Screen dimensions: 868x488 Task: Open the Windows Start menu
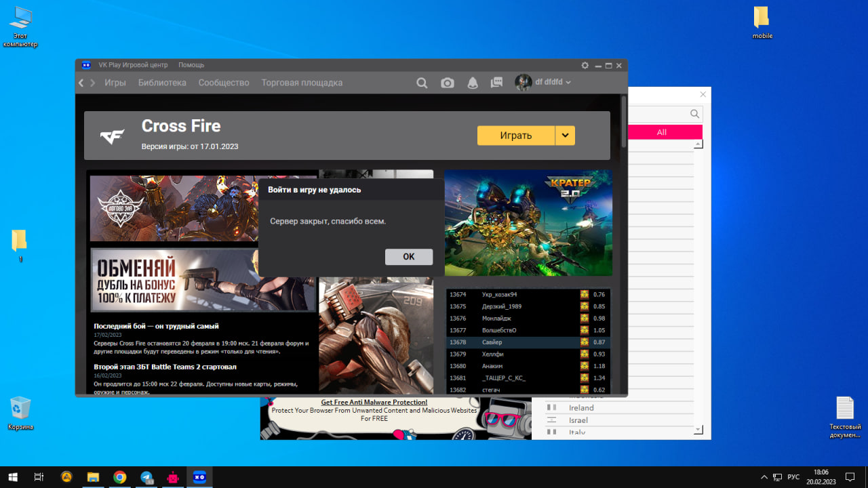(13, 477)
